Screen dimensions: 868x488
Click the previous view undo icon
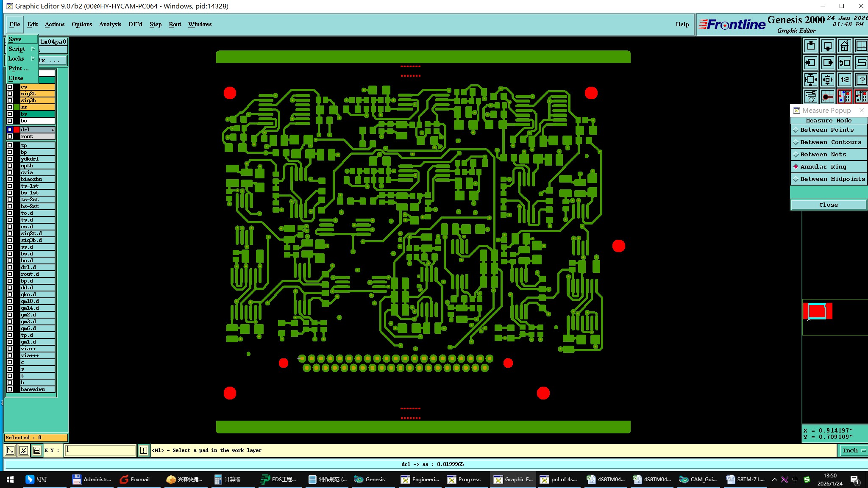pyautogui.click(x=844, y=63)
